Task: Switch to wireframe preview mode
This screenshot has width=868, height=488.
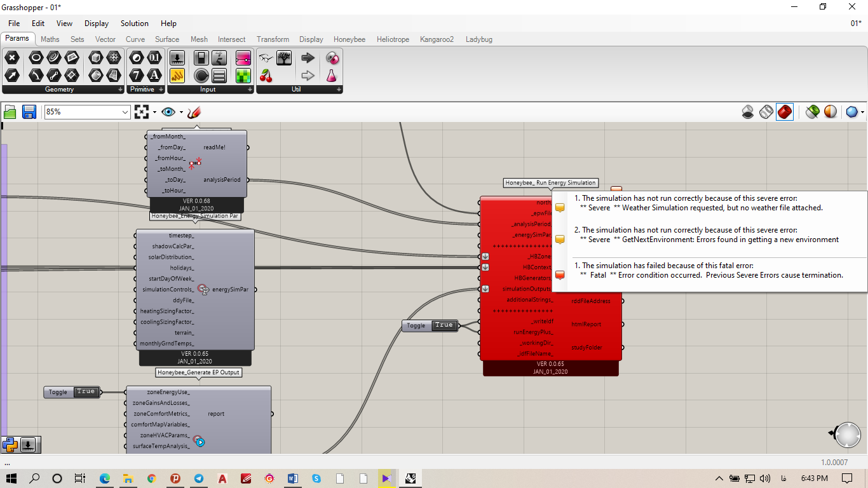Action: coord(766,112)
